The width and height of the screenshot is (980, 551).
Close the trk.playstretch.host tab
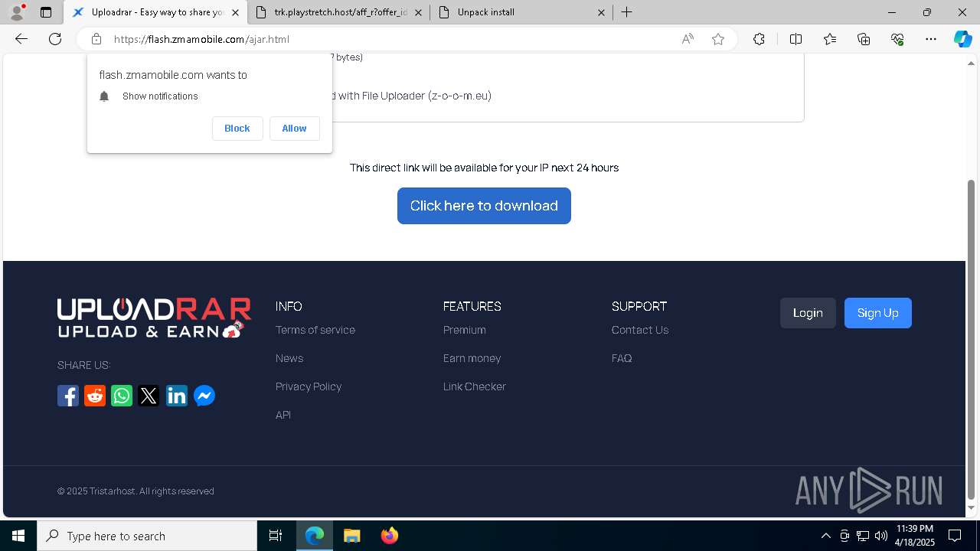click(x=419, y=12)
